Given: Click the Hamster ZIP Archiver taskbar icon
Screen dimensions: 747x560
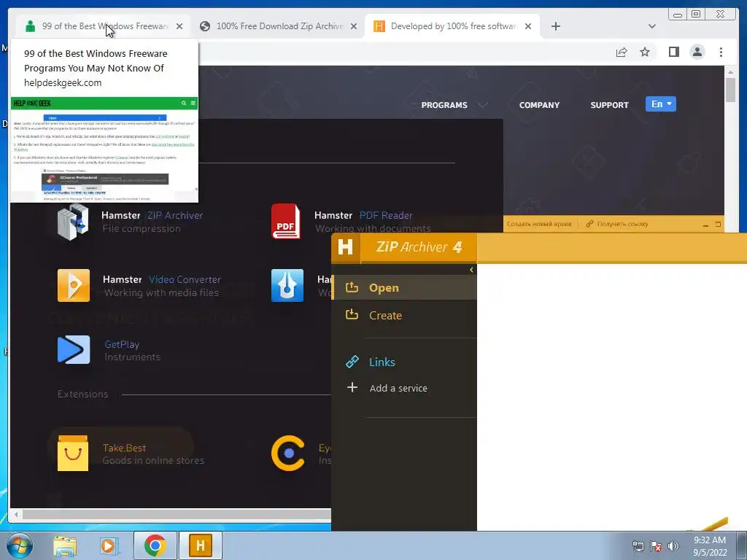Looking at the screenshot, I should point(201,545).
